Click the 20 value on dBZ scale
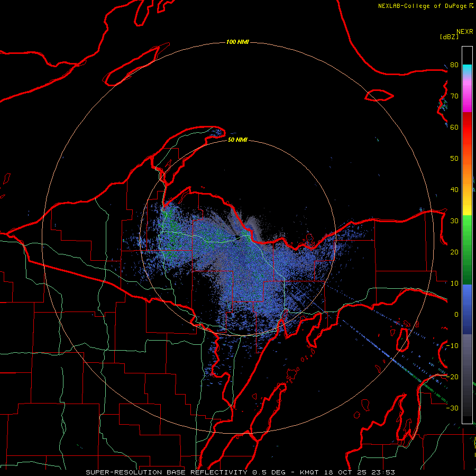The width and height of the screenshot is (476, 476). pos(454,252)
